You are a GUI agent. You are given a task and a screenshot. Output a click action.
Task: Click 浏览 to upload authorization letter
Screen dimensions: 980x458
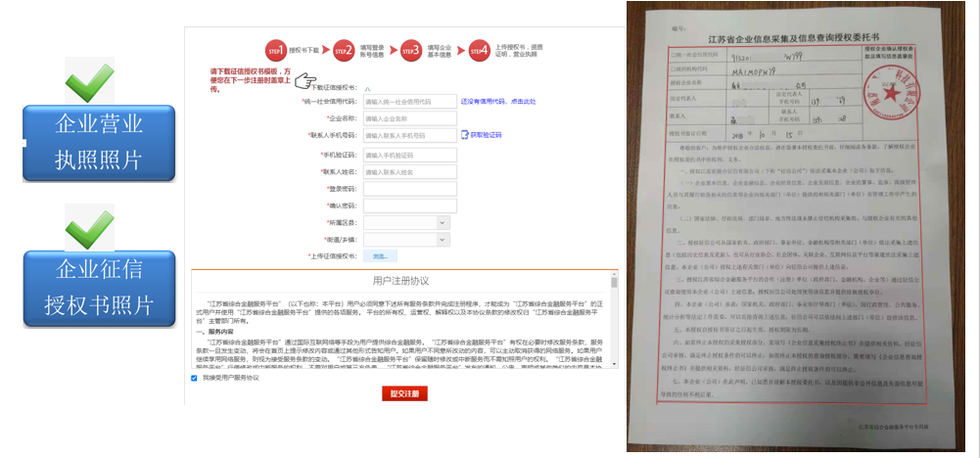pos(380,256)
